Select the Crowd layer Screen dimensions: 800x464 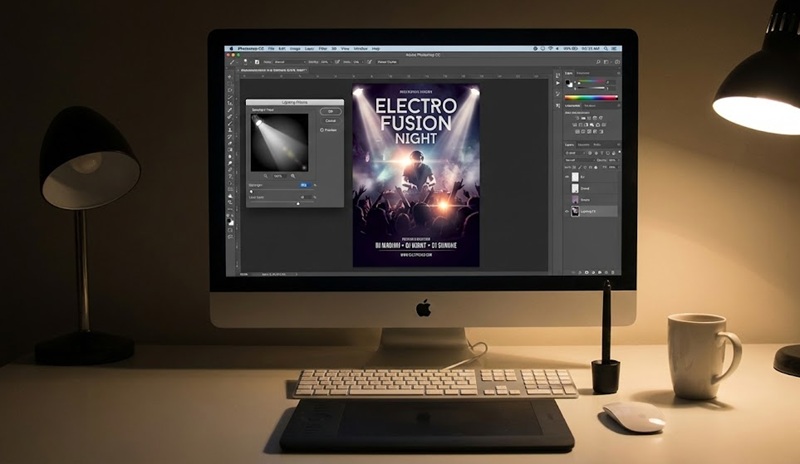[x=590, y=188]
